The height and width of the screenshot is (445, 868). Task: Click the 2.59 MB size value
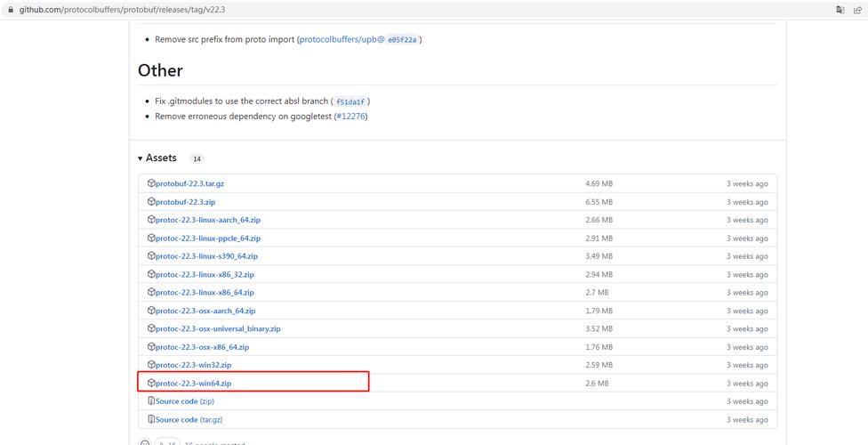599,365
